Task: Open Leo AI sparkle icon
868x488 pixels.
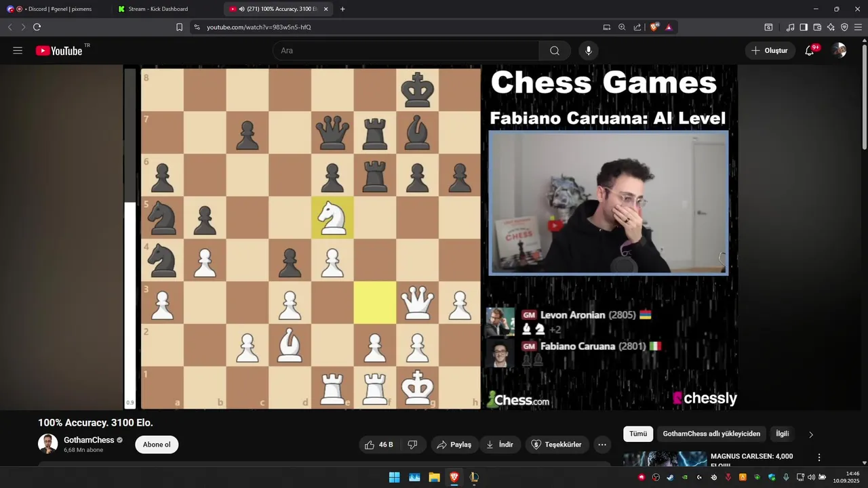Action: pyautogui.click(x=831, y=27)
